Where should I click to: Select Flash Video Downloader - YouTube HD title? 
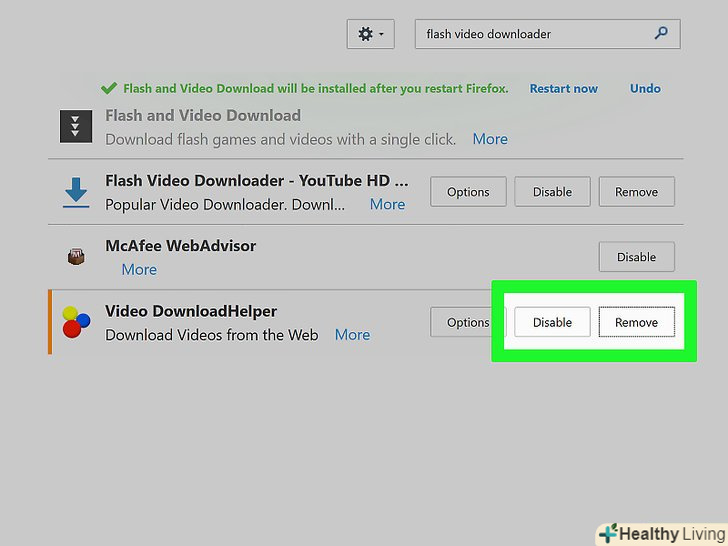(257, 181)
